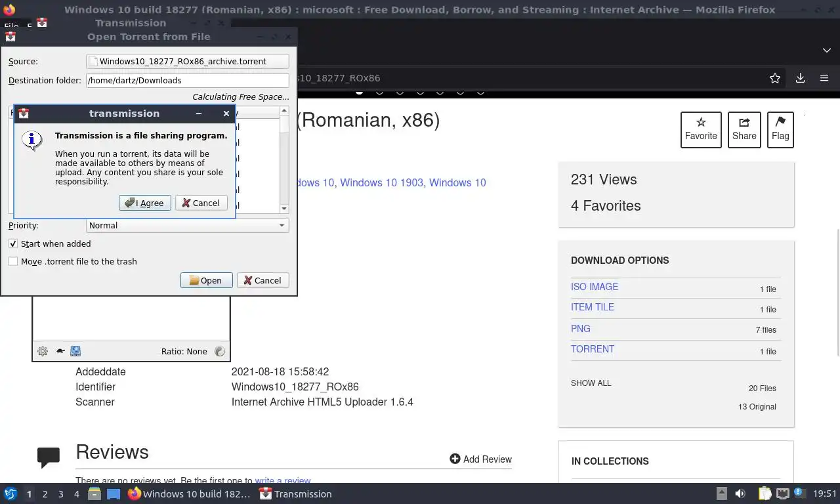Click I Agree in the transmission dialog

tap(145, 203)
